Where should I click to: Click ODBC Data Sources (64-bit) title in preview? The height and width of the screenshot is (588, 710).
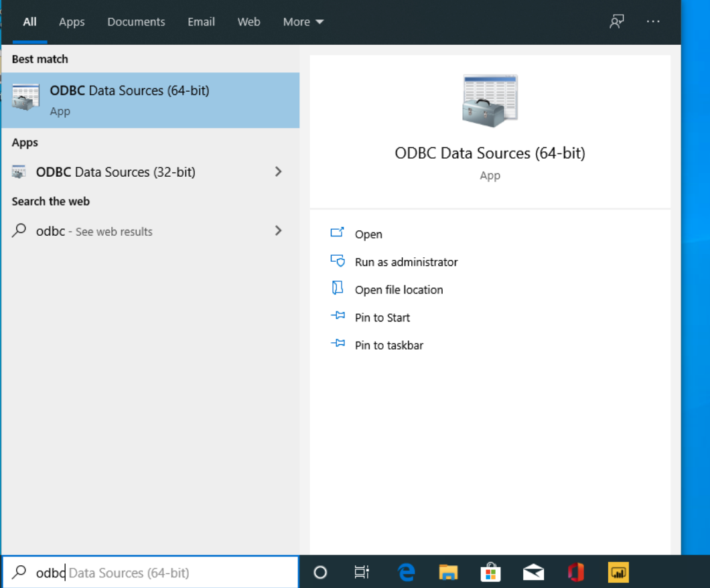click(x=490, y=153)
